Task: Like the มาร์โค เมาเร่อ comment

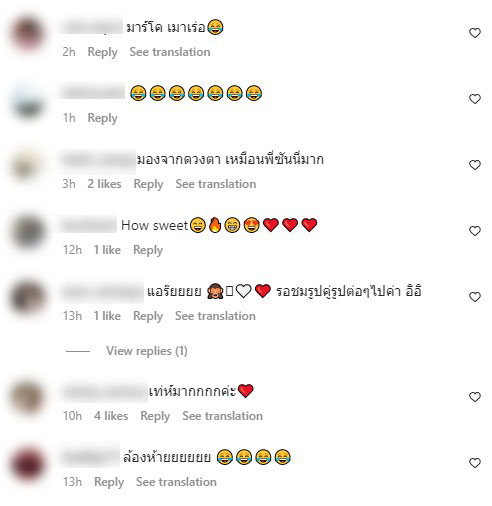Action: click(475, 33)
